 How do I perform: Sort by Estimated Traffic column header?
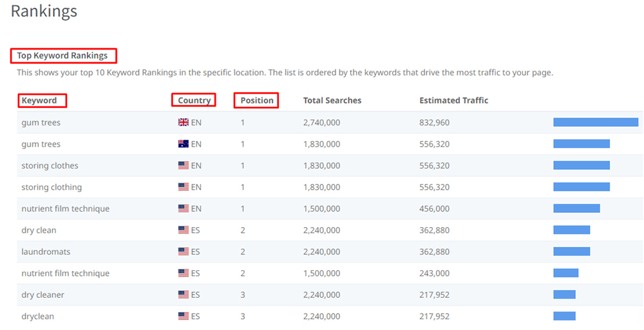click(x=453, y=100)
